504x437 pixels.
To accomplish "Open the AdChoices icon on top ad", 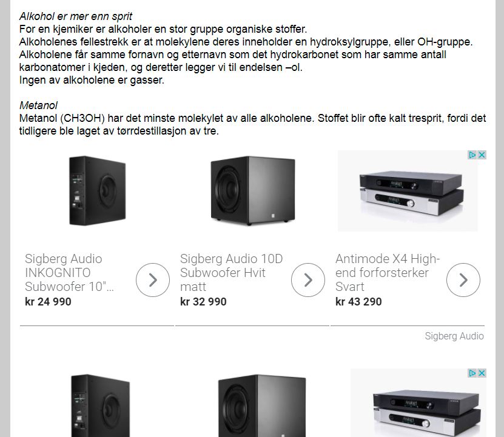I will (x=472, y=155).
